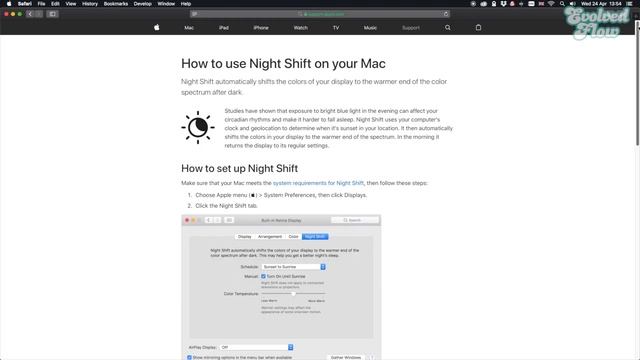Screen dimensions: 640x360
Task: Open the Help menu
Action: (186, 4)
